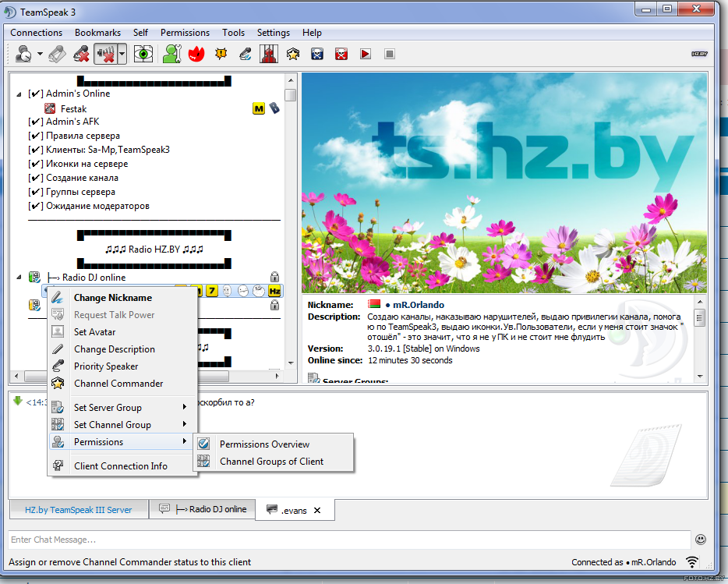Open the emoticon smiley picker

(701, 540)
